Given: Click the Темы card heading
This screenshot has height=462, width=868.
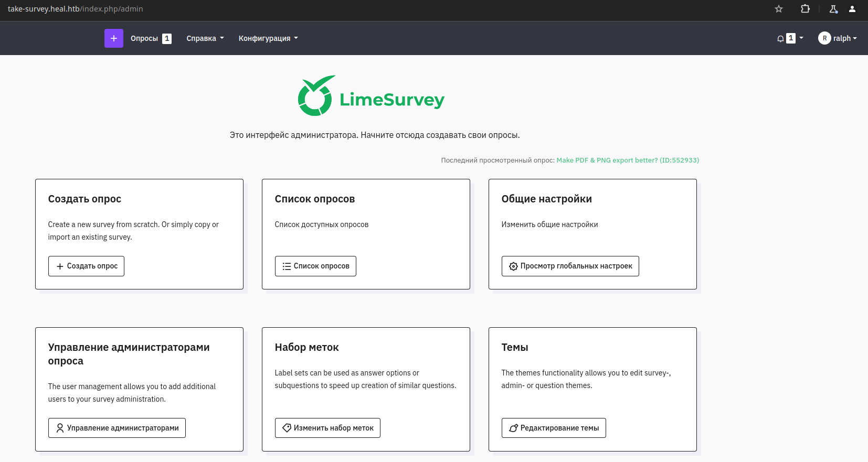Looking at the screenshot, I should pos(515,347).
